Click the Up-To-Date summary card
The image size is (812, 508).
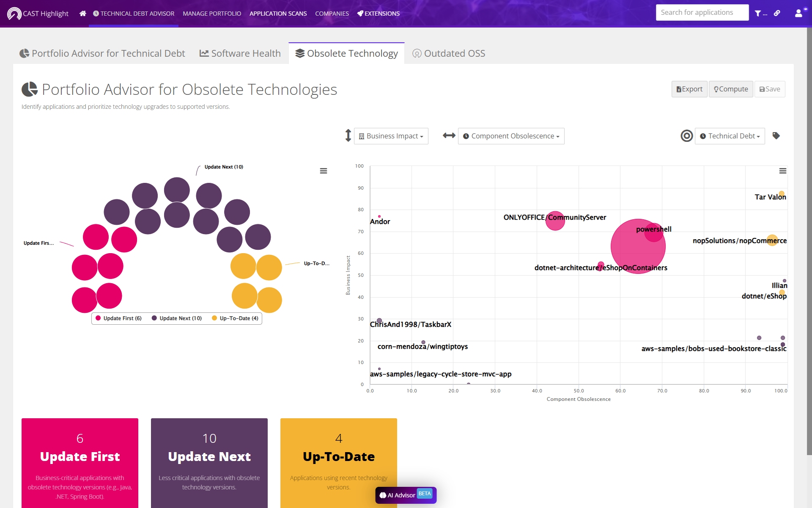(339, 463)
